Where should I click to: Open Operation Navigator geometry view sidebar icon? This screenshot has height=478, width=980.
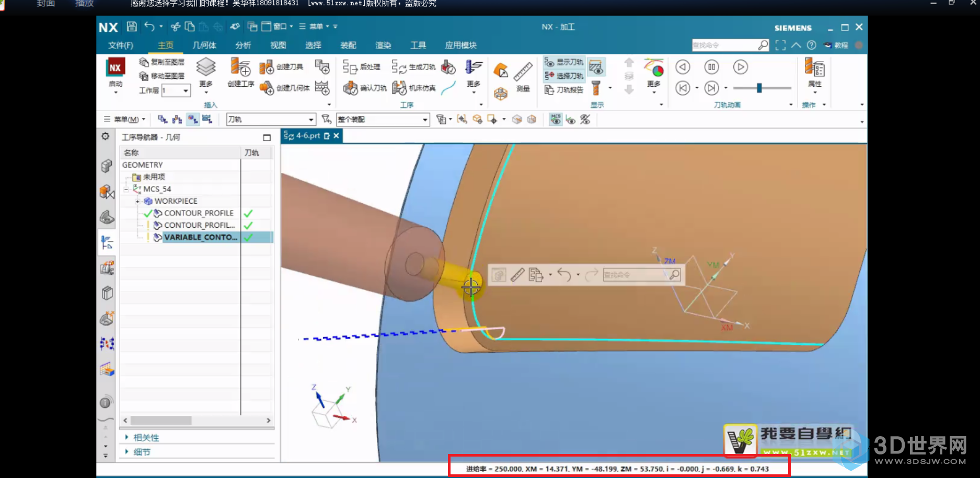click(x=107, y=242)
